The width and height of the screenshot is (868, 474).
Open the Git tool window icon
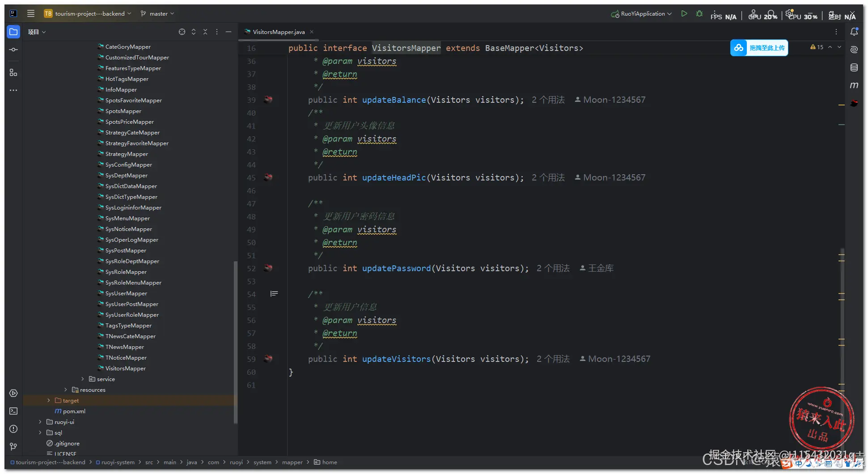(x=13, y=446)
